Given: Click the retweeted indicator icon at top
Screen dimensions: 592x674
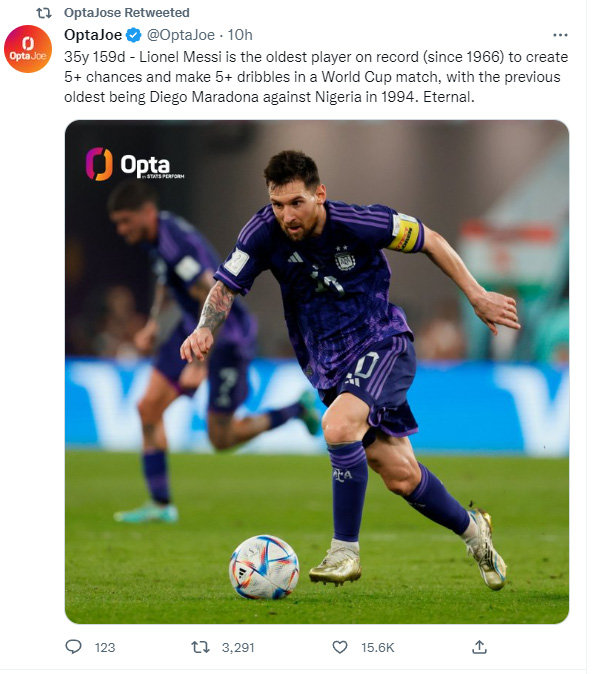Looking at the screenshot, I should tap(44, 13).
